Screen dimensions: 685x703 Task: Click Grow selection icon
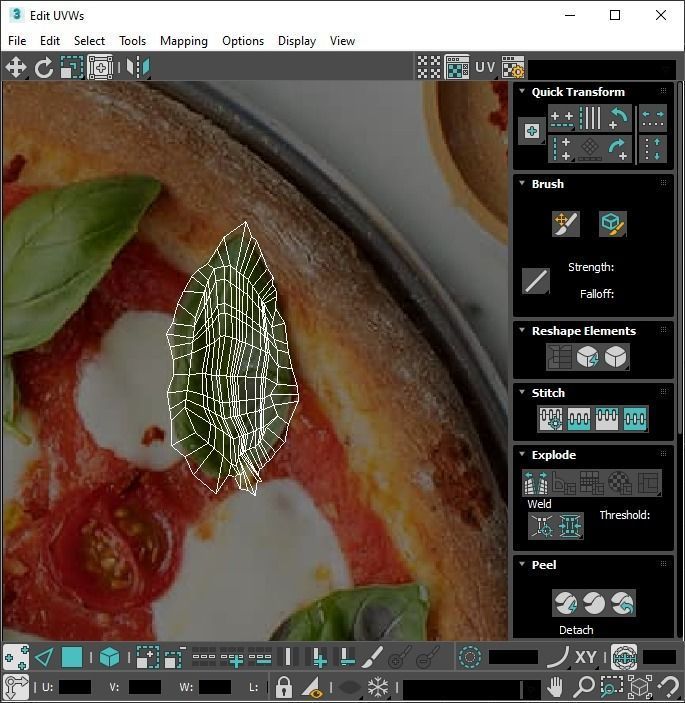tap(147, 658)
